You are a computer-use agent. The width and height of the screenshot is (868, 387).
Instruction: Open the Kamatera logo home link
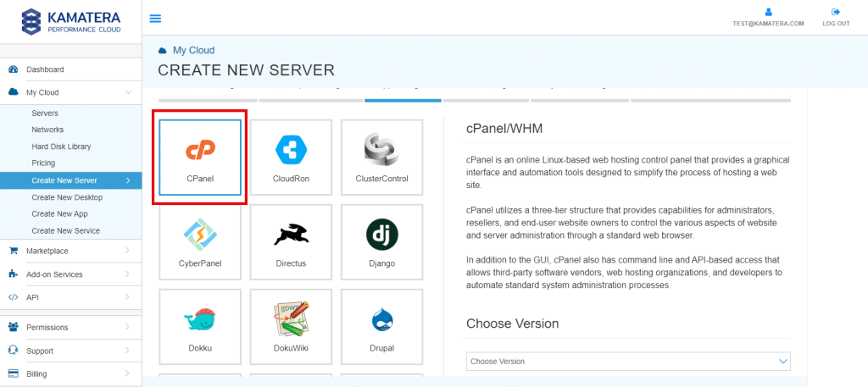pyautogui.click(x=71, y=21)
